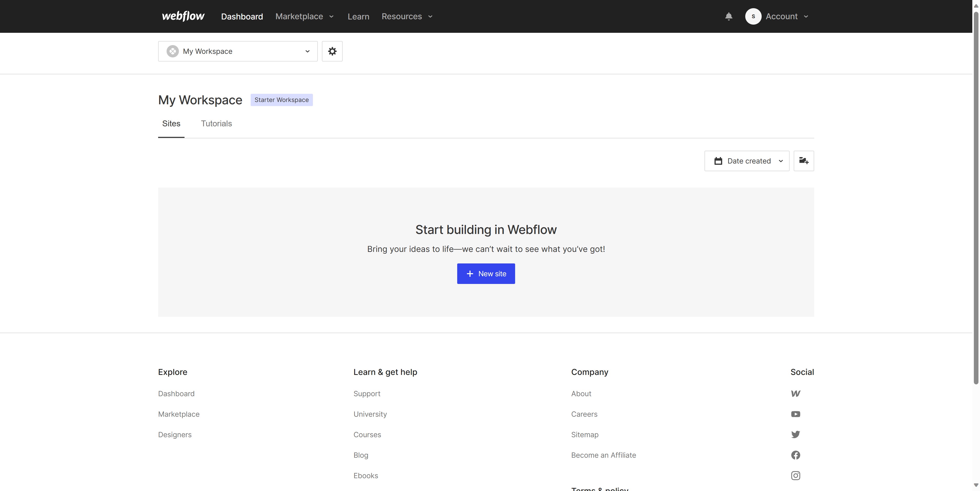Open the YouTube social icon

[x=795, y=414]
